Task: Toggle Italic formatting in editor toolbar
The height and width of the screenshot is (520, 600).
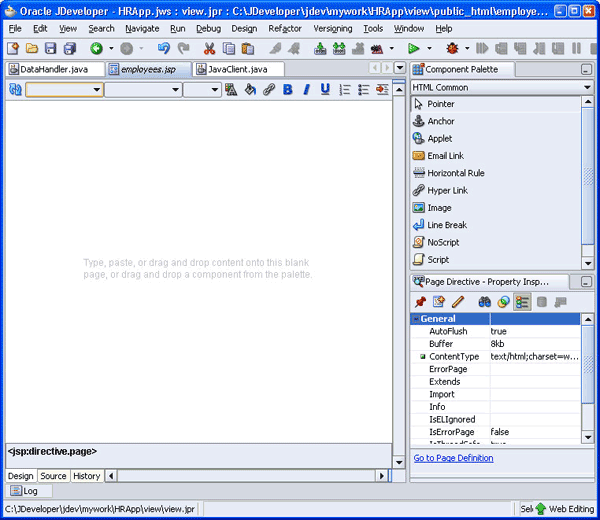Action: [x=307, y=90]
